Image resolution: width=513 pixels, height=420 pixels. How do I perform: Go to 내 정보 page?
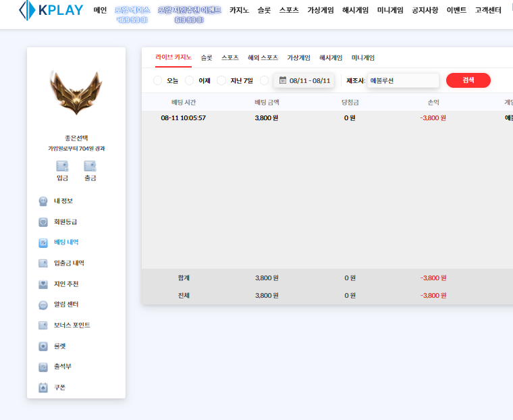coord(63,201)
